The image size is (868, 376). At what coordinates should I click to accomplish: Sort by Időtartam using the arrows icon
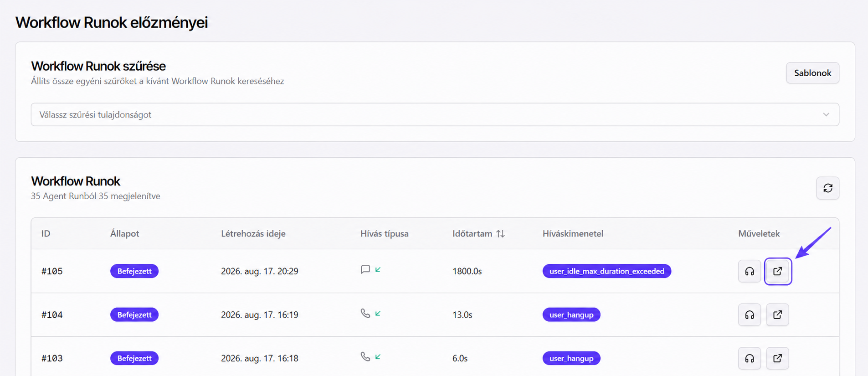coord(500,234)
